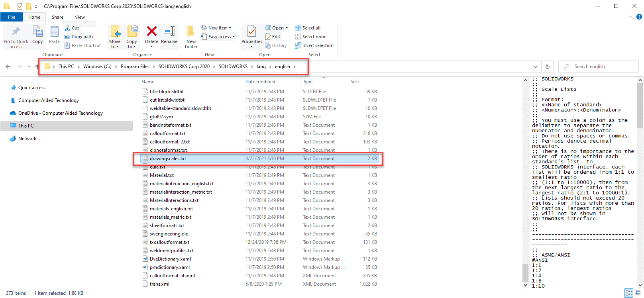
Task: Click 'Program Files' in breadcrumb path
Action: click(135, 67)
